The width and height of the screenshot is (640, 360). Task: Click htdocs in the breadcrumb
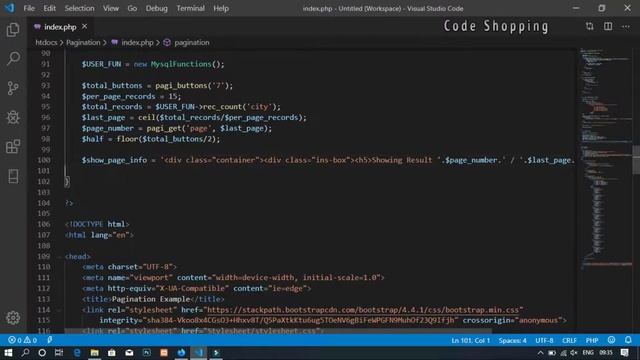point(46,42)
